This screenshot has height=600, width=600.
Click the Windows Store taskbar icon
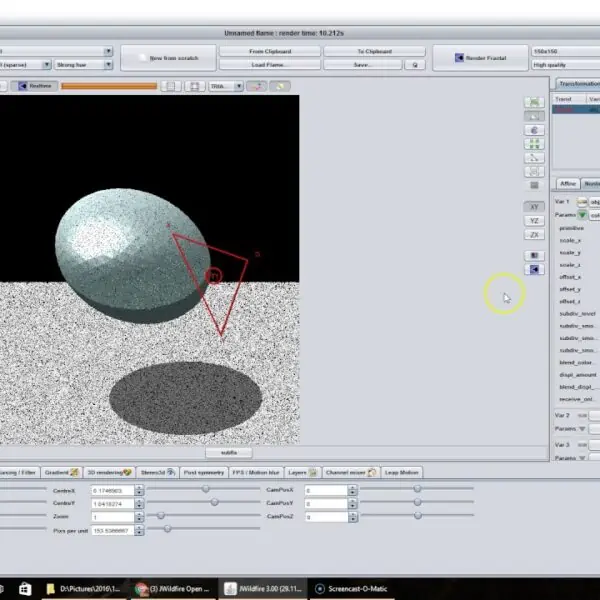pyautogui.click(x=25, y=589)
